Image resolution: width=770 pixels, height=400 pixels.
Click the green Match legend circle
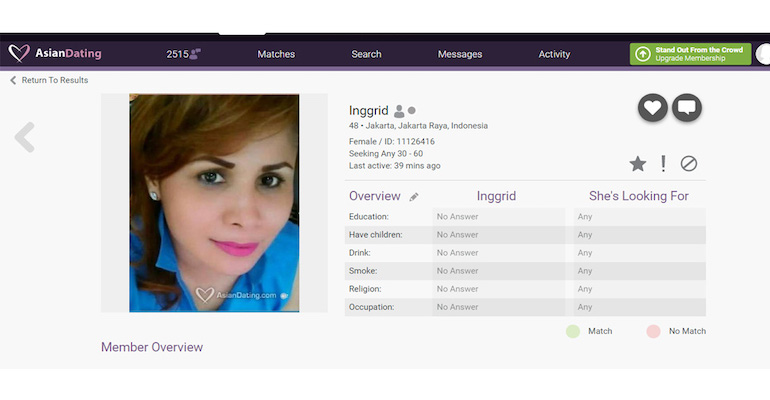tap(573, 331)
